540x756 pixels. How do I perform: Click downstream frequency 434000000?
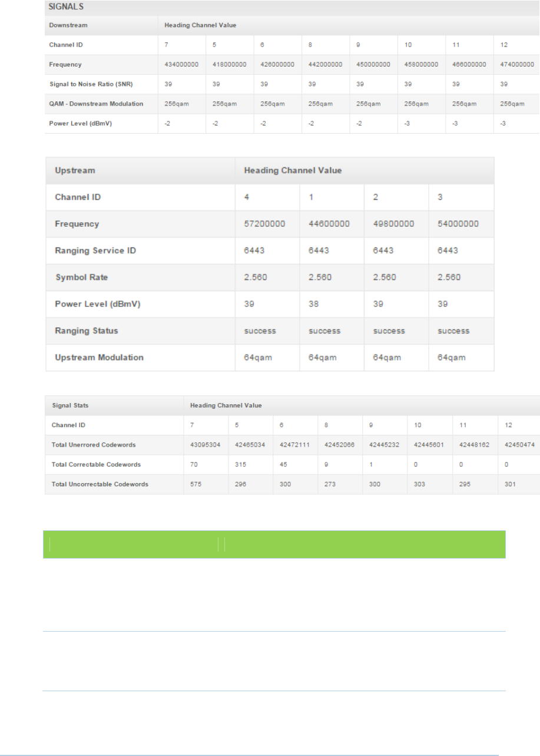181,64
